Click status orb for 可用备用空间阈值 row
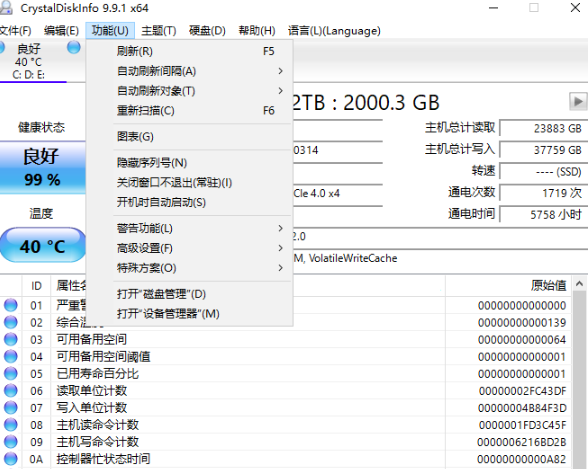588x469 pixels. [x=10, y=357]
